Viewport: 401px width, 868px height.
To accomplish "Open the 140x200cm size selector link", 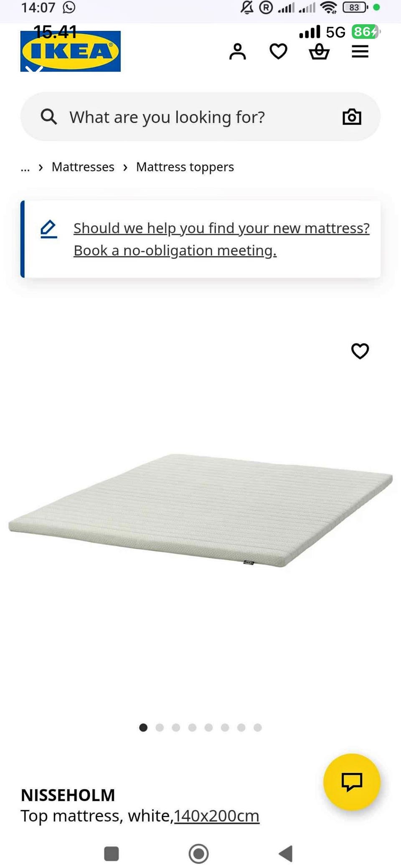I will coord(217,816).
